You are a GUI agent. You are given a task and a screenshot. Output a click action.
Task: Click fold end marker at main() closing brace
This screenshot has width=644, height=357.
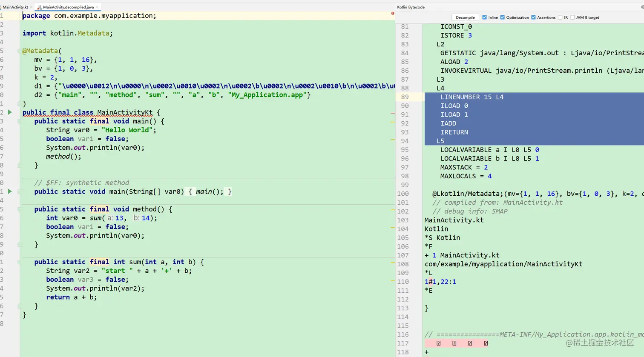20,165
